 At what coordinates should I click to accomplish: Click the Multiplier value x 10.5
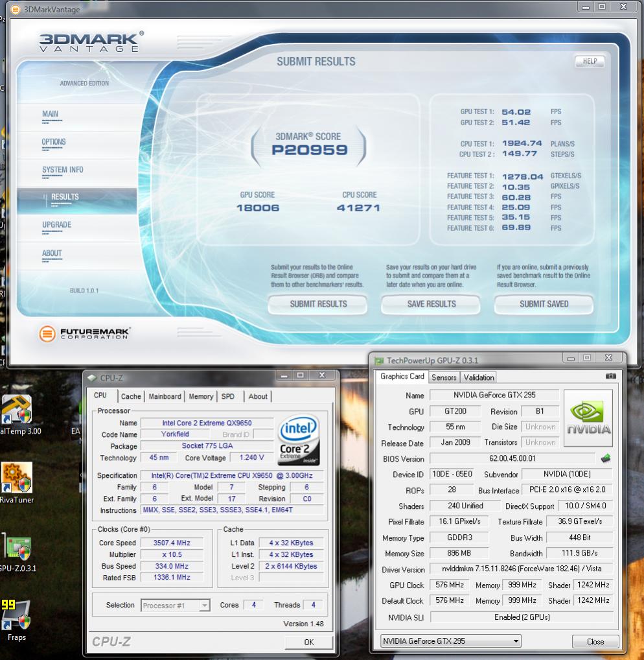[172, 554]
